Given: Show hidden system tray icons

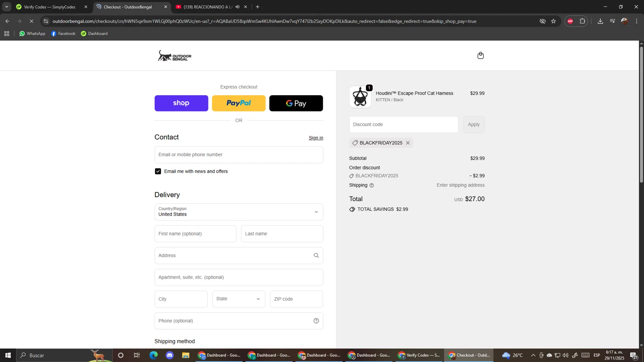Looking at the screenshot, I should 533,355.
